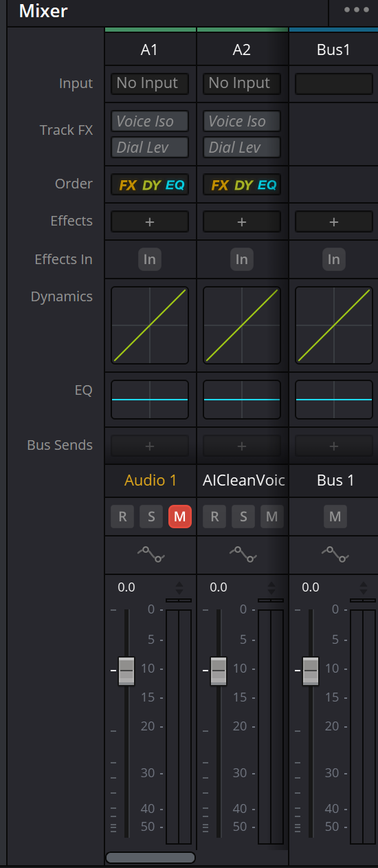
Task: Add an effect to A1
Action: click(x=150, y=221)
